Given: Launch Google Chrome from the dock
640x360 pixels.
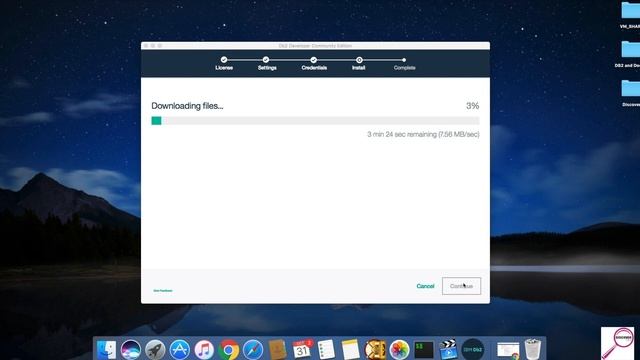Looking at the screenshot, I should 229,349.
